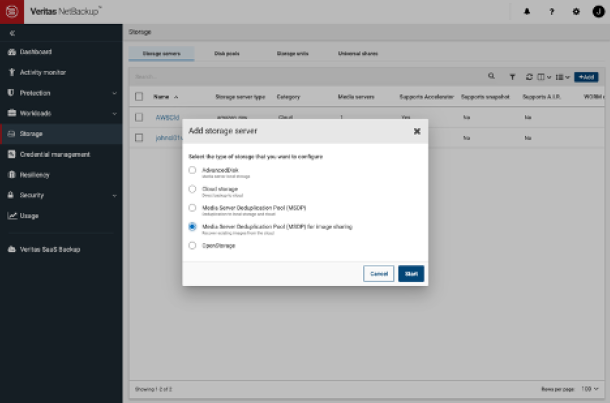Click the filter icon in table toolbar
Screen dimensions: 610x403
513,76
